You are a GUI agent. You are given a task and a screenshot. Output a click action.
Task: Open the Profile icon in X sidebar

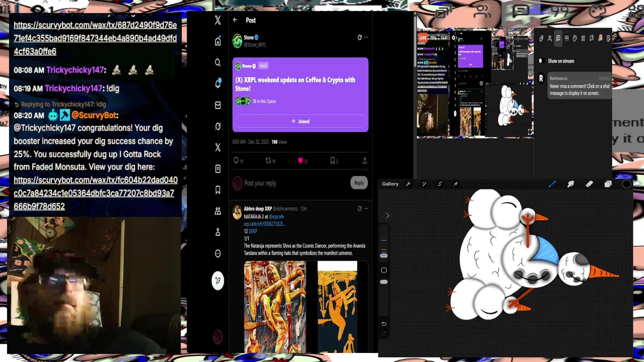[x=218, y=232]
